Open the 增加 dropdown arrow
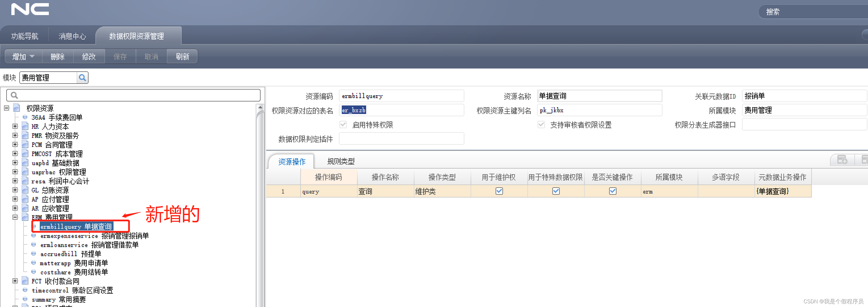The height and width of the screenshot is (307, 868). [32, 56]
